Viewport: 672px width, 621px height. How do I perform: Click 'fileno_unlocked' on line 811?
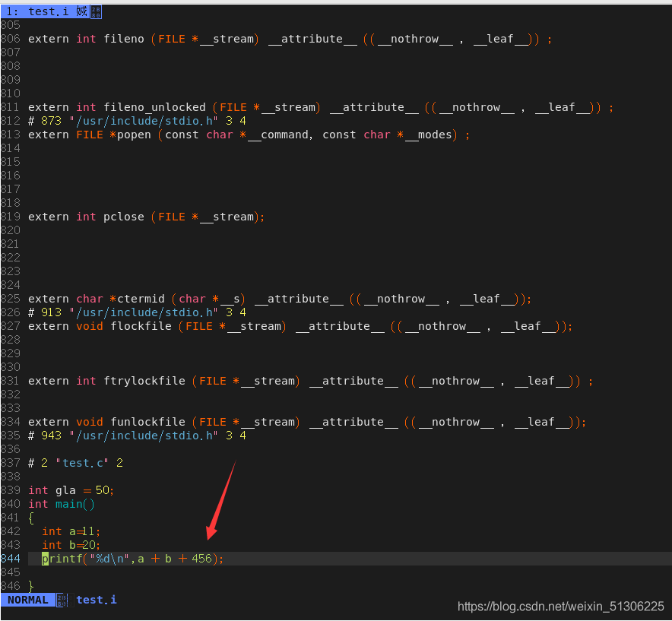point(155,107)
